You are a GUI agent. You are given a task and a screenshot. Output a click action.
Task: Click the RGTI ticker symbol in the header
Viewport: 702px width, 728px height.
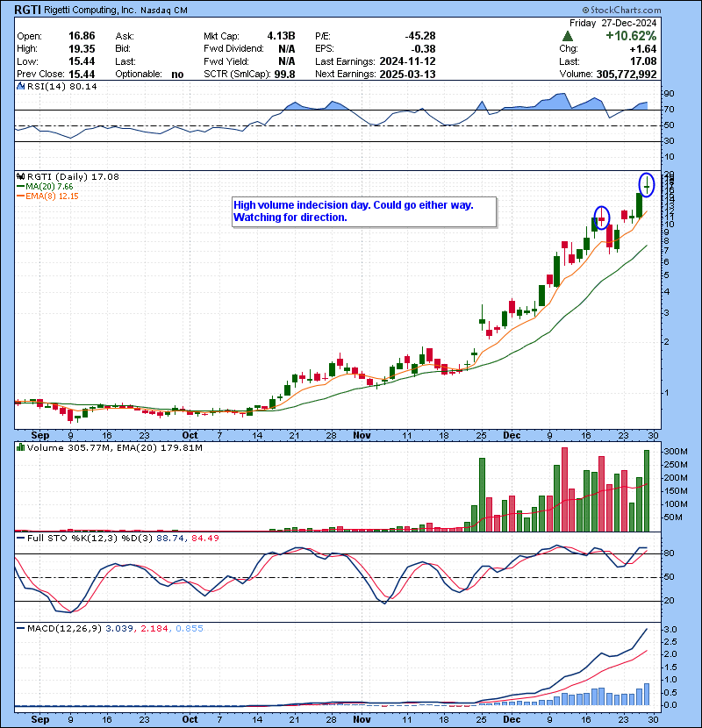(27, 10)
